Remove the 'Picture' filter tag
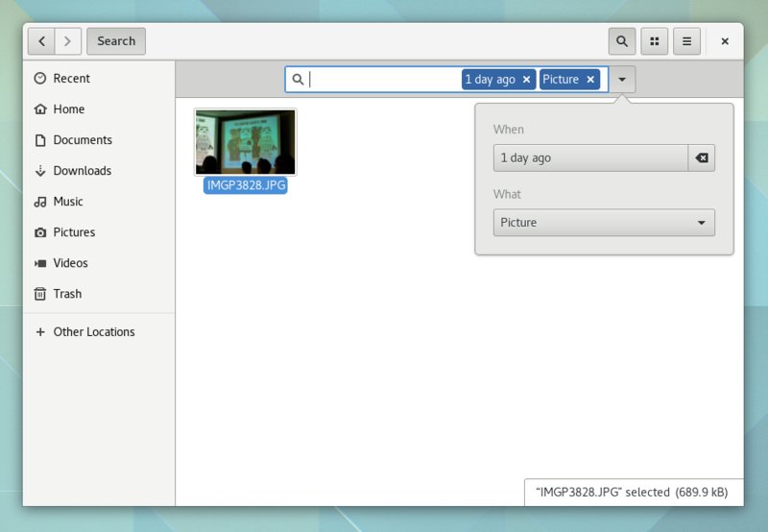 point(590,80)
